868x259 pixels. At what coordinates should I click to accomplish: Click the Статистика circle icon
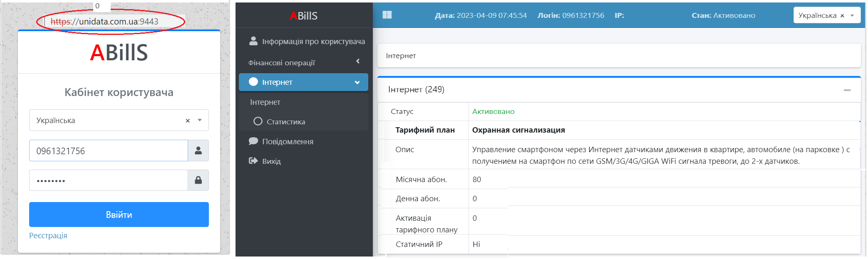(x=258, y=121)
